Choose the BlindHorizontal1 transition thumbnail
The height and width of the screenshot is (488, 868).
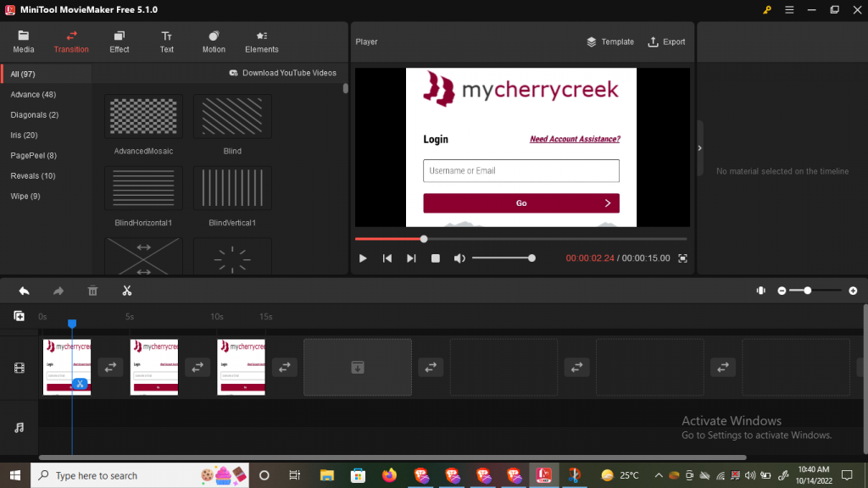143,188
